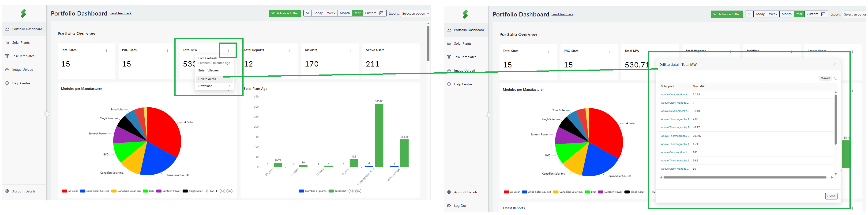Click the Log Out icon in sidebar
Image resolution: width=868 pixels, height=215 pixels.
coord(449,206)
